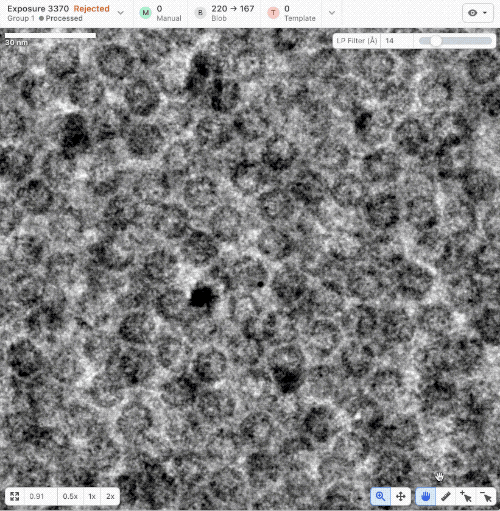Set zoom to 1x
Screen dimensions: 500x511
[92, 496]
